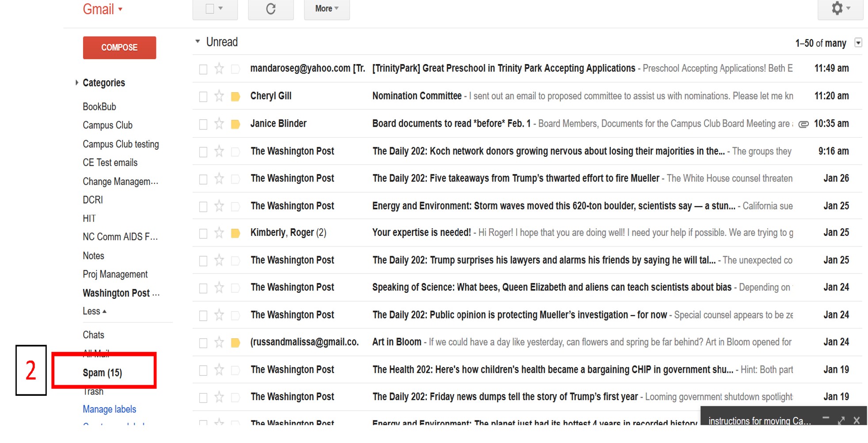Open the HIT label

(89, 219)
